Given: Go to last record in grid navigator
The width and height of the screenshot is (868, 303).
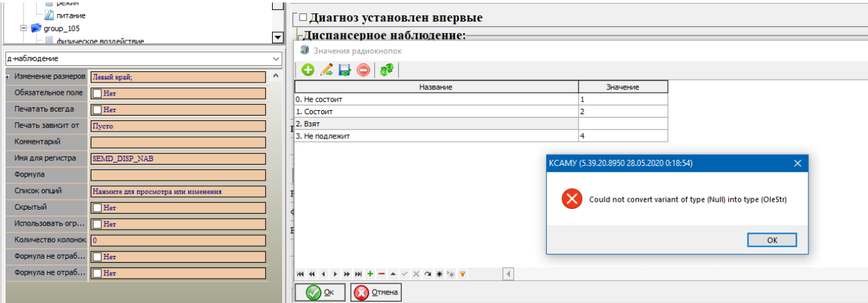Looking at the screenshot, I should click(x=358, y=274).
